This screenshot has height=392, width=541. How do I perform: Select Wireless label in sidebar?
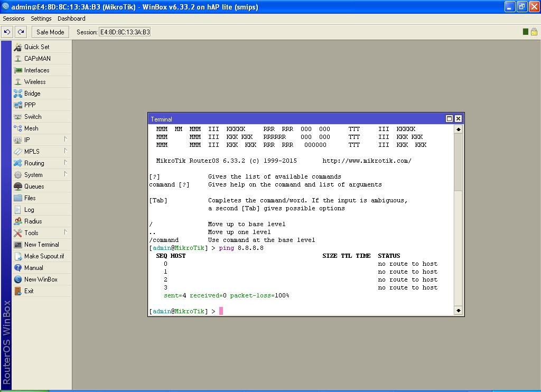click(x=35, y=82)
